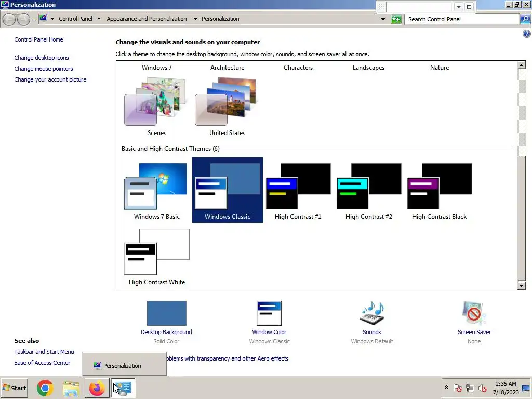Click the Control Panel icon in address bar
The image size is (532, 399).
coord(43,19)
